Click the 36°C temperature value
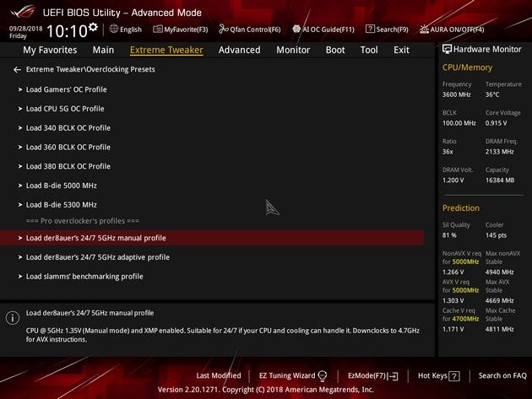This screenshot has width=532, height=399. (492, 94)
